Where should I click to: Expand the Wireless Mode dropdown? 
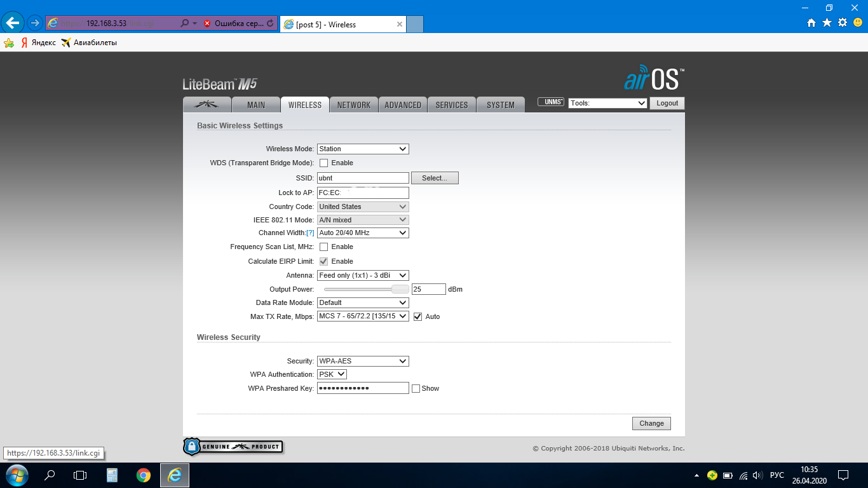click(363, 149)
